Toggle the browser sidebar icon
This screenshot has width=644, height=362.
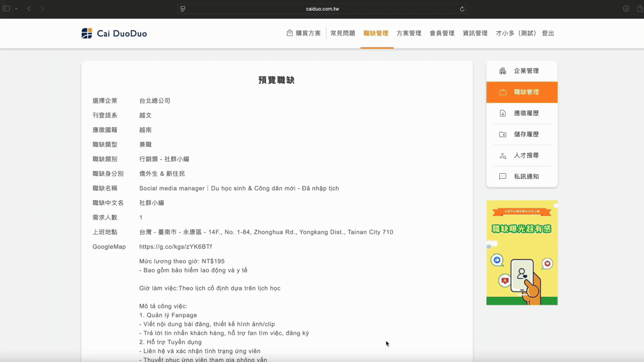click(6, 9)
